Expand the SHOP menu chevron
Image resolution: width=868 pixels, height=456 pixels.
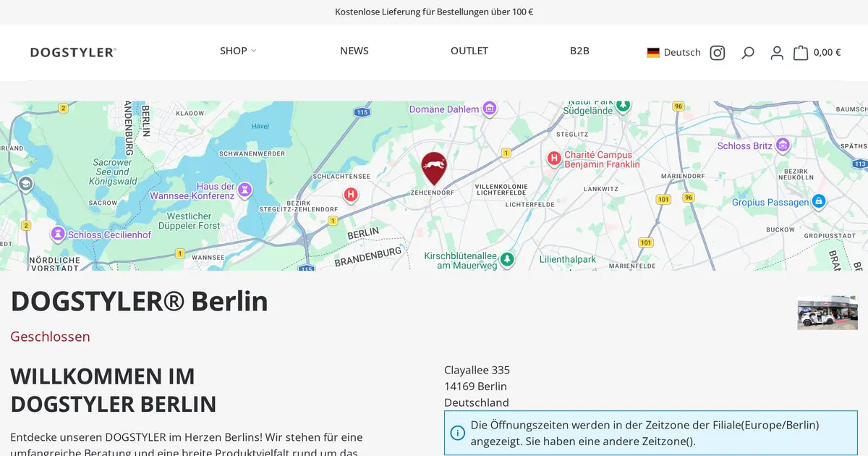coord(253,51)
